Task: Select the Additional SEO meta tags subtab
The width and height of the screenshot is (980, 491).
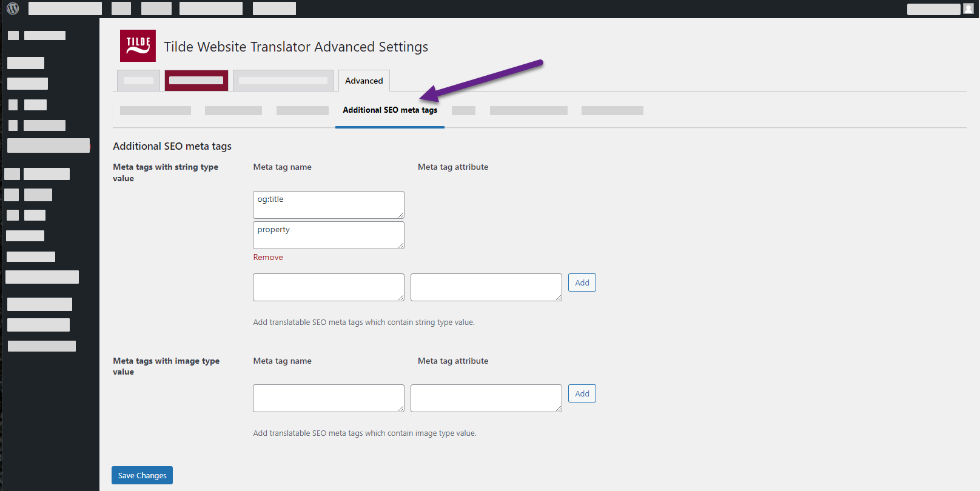Action: tap(390, 110)
